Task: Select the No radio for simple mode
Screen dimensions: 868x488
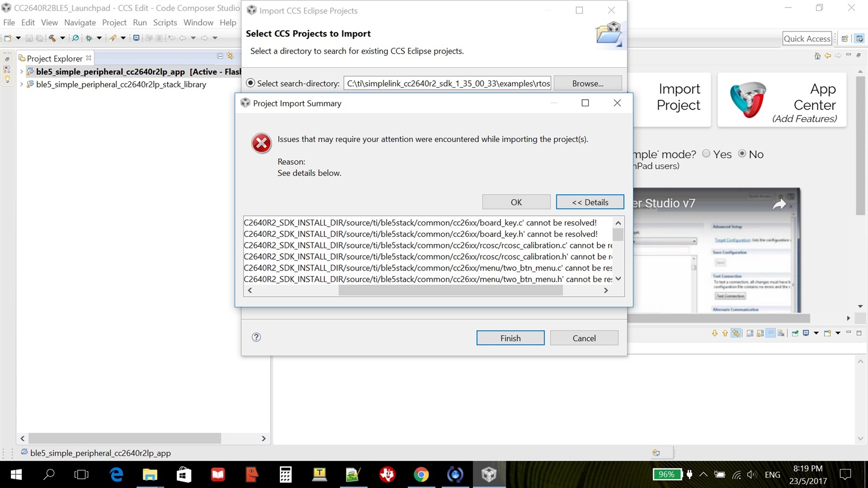Action: [742, 153]
